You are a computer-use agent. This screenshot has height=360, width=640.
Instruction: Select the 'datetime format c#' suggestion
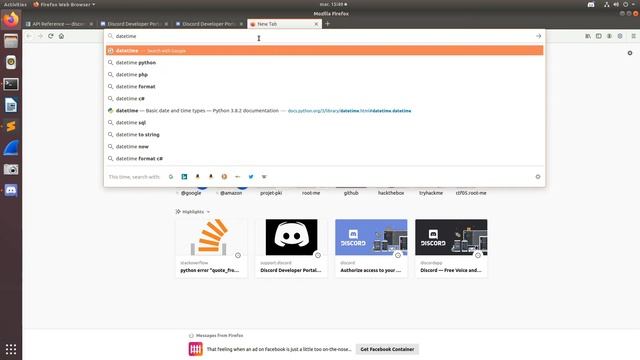tap(324, 158)
